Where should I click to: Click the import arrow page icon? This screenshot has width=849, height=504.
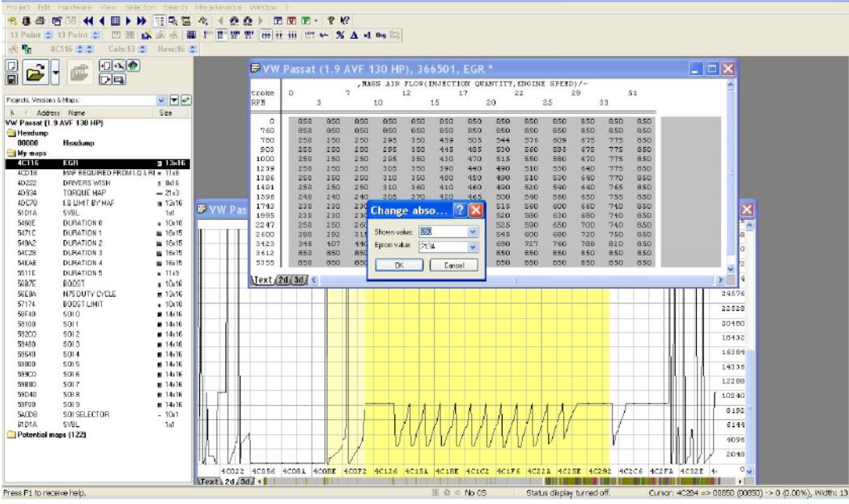click(105, 66)
